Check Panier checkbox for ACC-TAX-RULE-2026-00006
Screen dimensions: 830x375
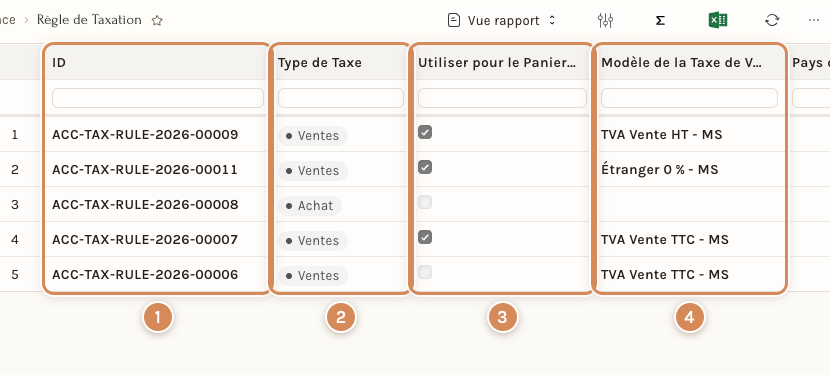coord(425,272)
